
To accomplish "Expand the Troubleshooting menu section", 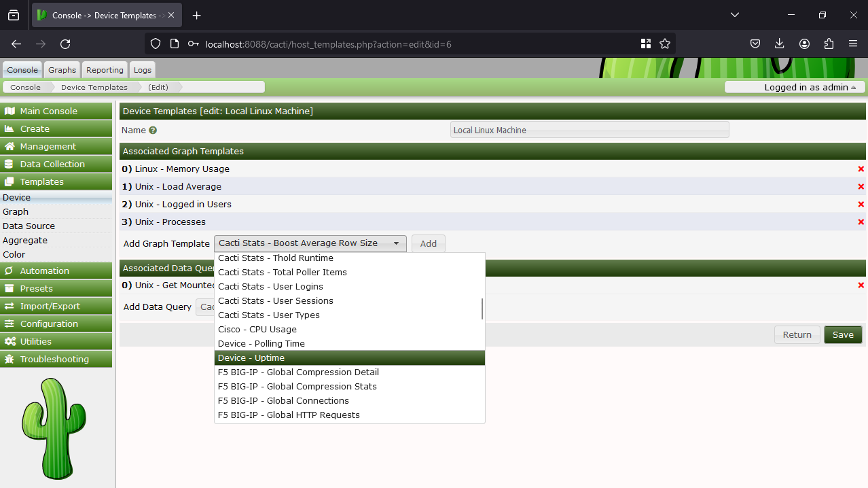I will 56,359.
